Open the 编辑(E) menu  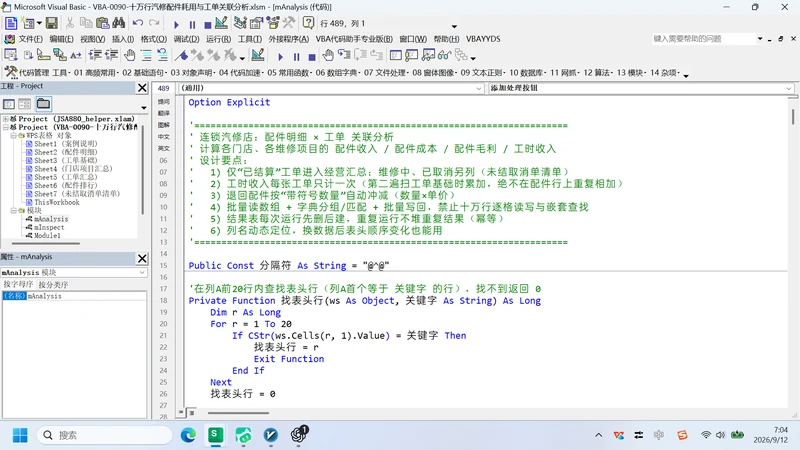tap(61, 39)
